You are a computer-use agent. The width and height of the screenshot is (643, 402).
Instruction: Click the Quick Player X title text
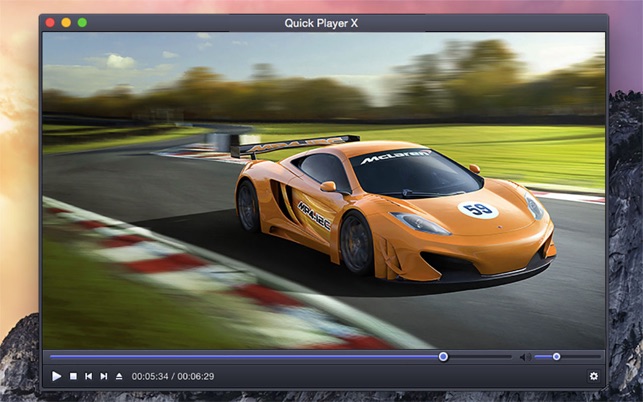pos(322,22)
